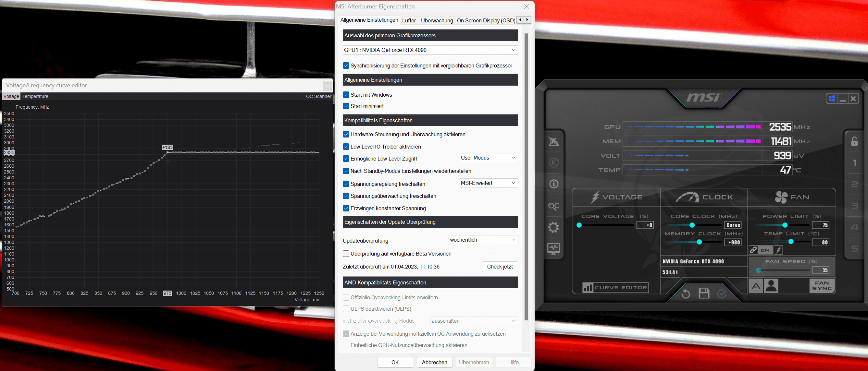Click the profile lock icon
Viewport: 868px width, 371px height.
pos(854,141)
